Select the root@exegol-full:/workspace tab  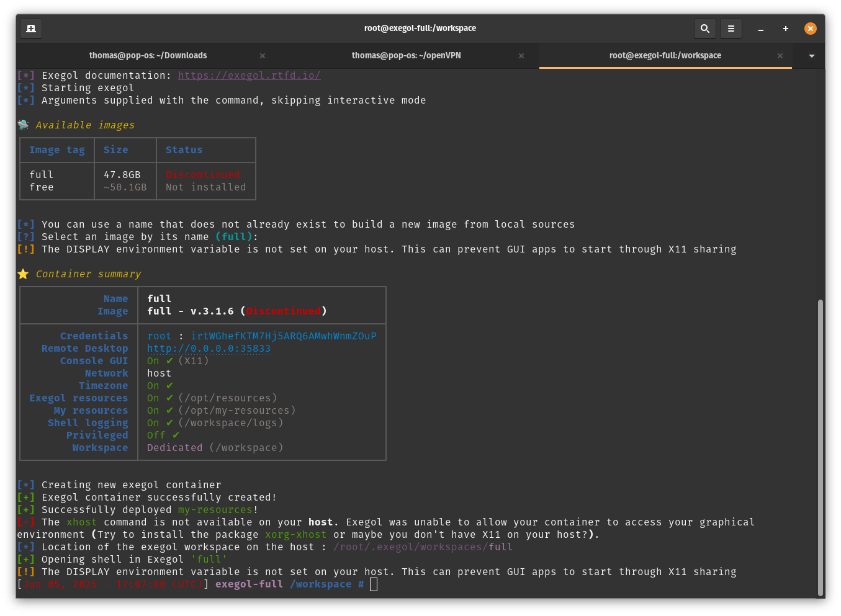click(665, 56)
